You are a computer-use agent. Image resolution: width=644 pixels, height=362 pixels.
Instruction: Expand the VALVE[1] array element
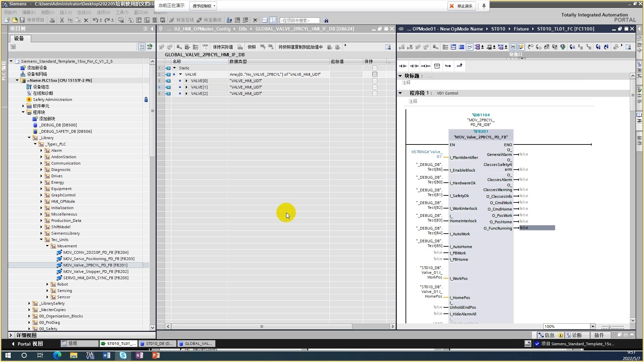[186, 87]
